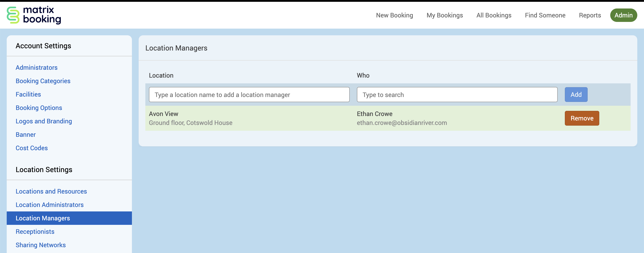Remove Ethan Crowe as location manager
Viewport: 644px width, 253px height.
point(581,118)
